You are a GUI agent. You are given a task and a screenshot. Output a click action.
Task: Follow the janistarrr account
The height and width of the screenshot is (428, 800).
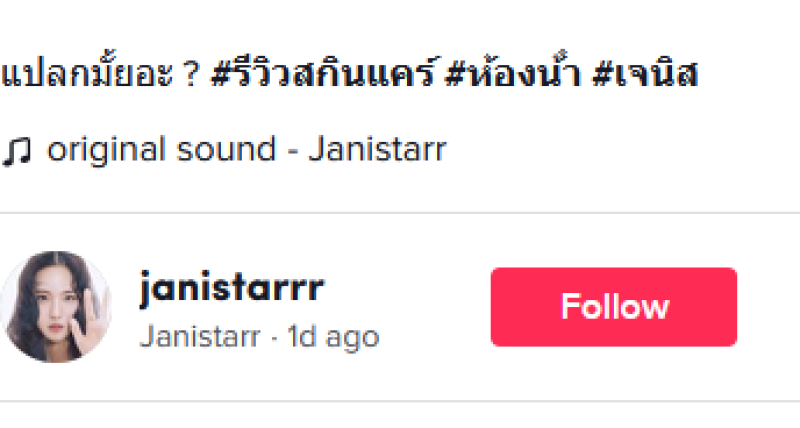(x=614, y=307)
